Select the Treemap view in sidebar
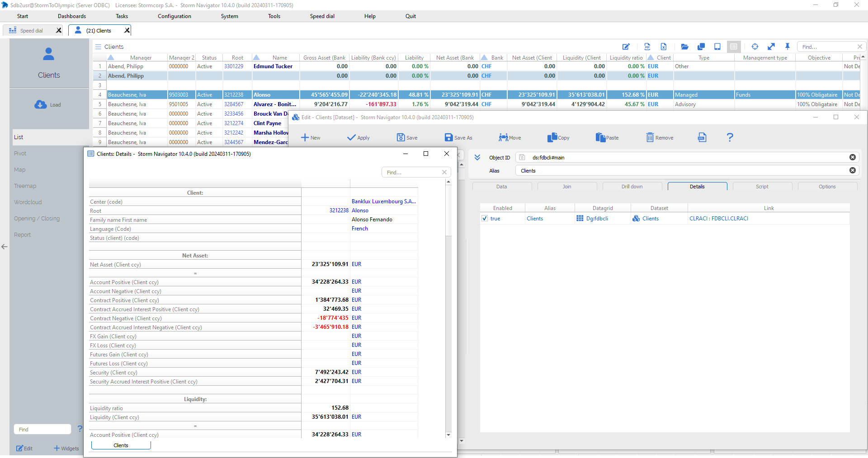 pyautogui.click(x=25, y=186)
